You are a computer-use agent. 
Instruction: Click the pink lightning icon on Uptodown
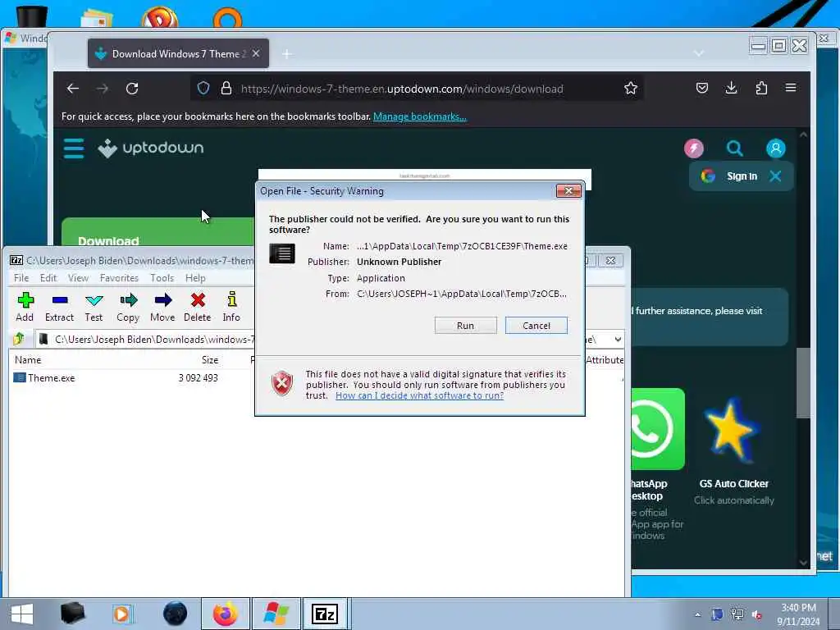(x=694, y=148)
